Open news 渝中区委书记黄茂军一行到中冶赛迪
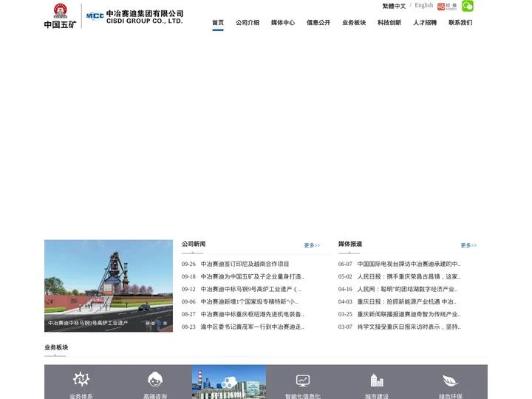Screen dimensions: 532x399 (252, 327)
